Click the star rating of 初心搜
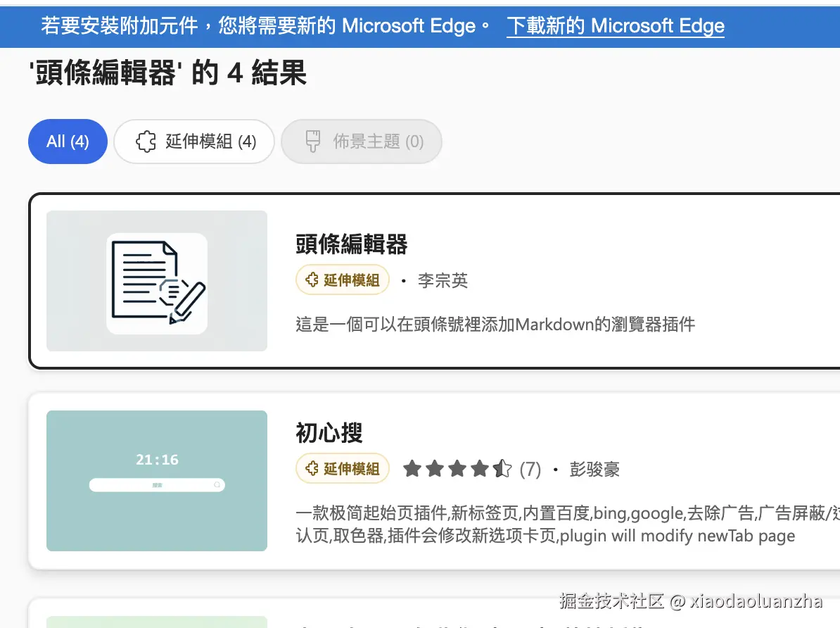840x628 pixels. (457, 469)
